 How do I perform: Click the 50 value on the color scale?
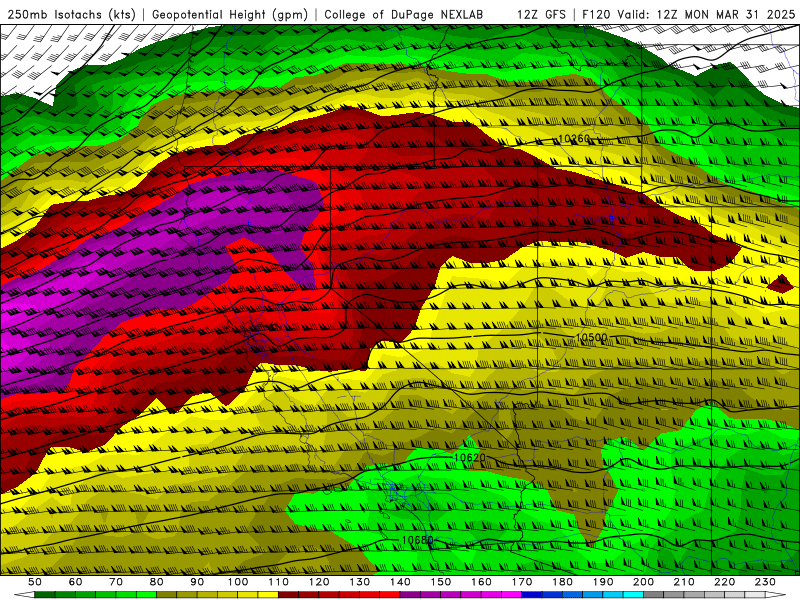(35, 582)
